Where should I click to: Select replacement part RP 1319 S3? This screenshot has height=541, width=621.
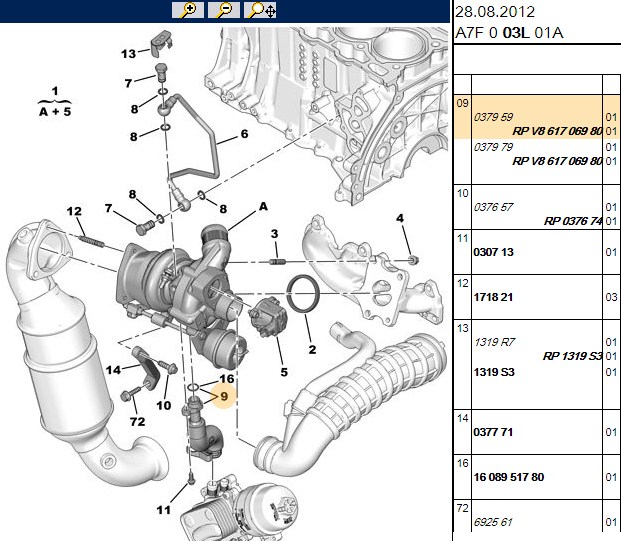[573, 356]
